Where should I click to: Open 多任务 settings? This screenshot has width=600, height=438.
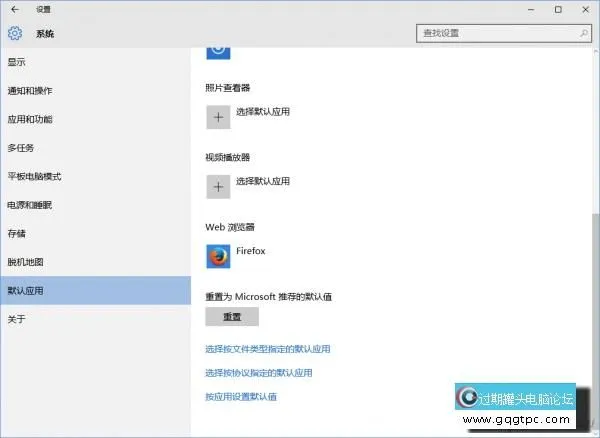(x=21, y=148)
